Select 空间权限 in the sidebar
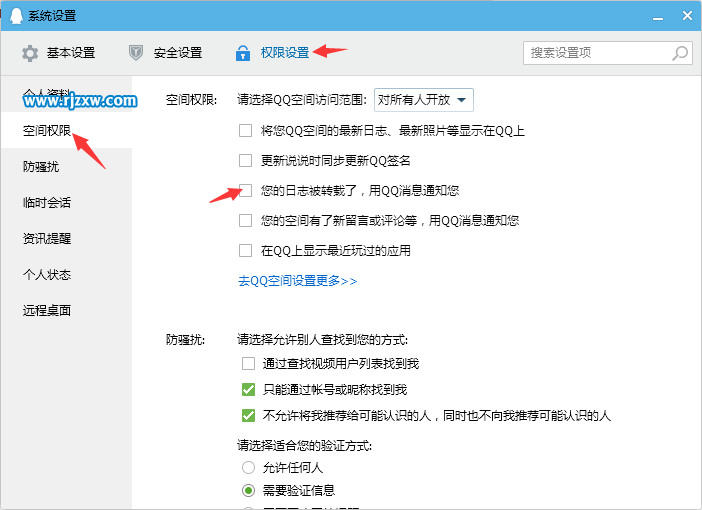 tap(67, 130)
